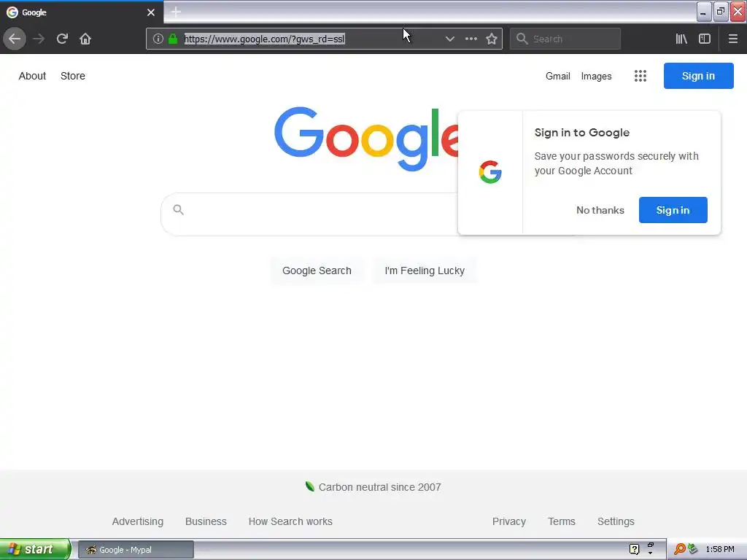Select the URL in the address bar
Viewport: 747px width, 560px height.
tap(264, 39)
